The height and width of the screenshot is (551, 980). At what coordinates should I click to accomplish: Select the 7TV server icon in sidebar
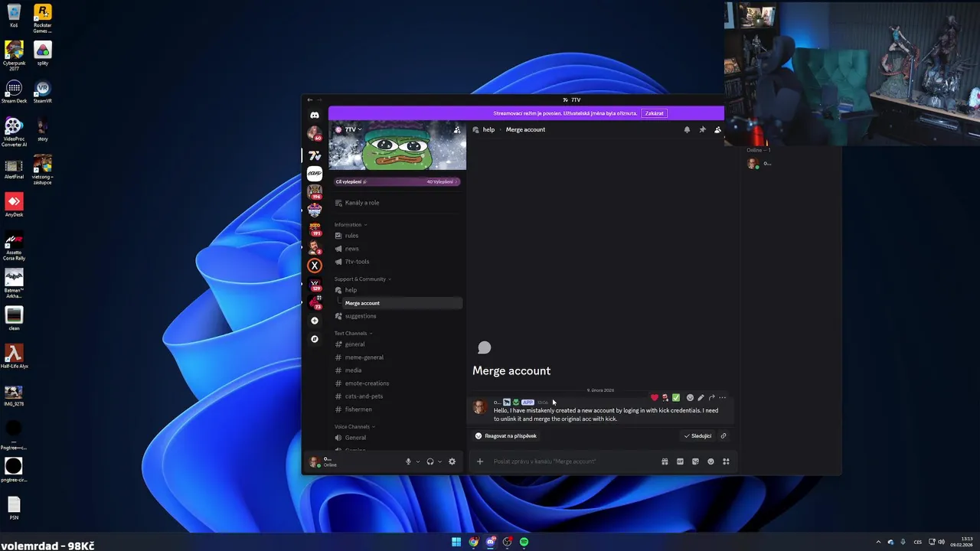pos(315,155)
